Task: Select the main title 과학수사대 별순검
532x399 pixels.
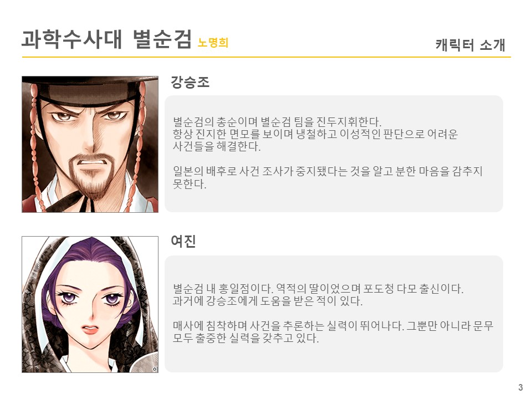Action: pyautogui.click(x=106, y=39)
